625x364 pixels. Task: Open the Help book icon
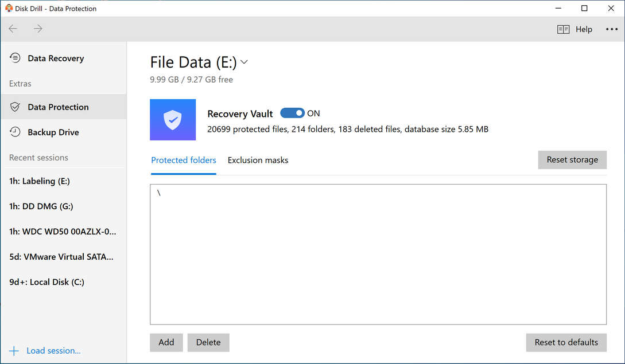pos(563,29)
